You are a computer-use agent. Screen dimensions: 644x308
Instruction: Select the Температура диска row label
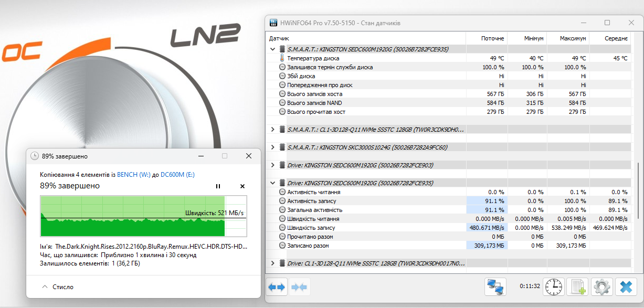(x=313, y=58)
